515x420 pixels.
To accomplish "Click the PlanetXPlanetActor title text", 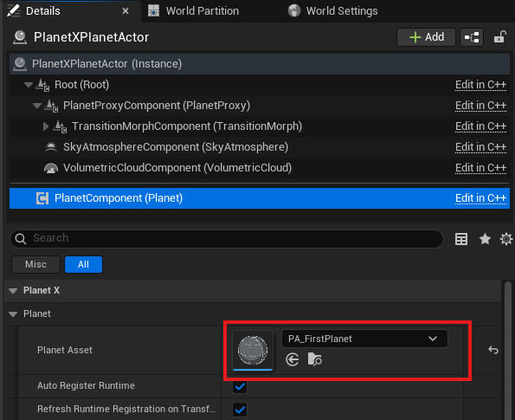I will coord(91,37).
